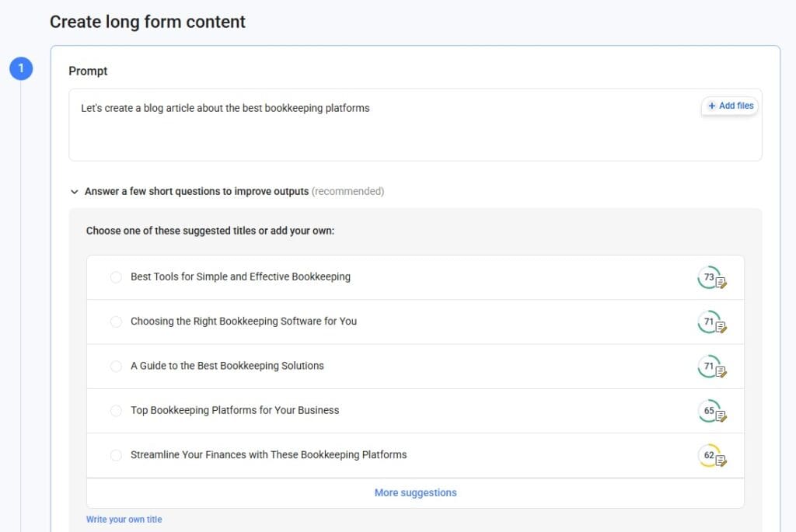Collapse the 'Answer a few short questions' section

point(75,191)
